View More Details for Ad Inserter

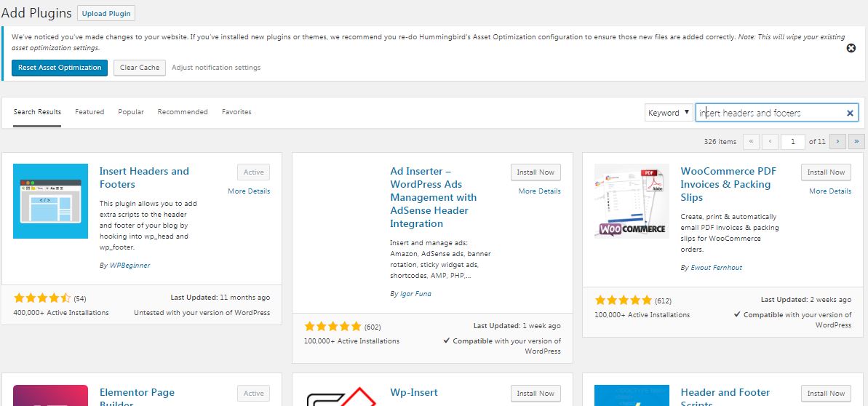coord(540,191)
